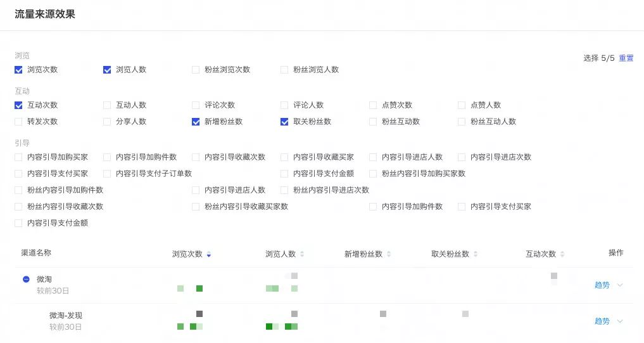Screen dimensions: 644x343
Task: Tick the 评论次数 checkbox
Action: pyautogui.click(x=196, y=105)
